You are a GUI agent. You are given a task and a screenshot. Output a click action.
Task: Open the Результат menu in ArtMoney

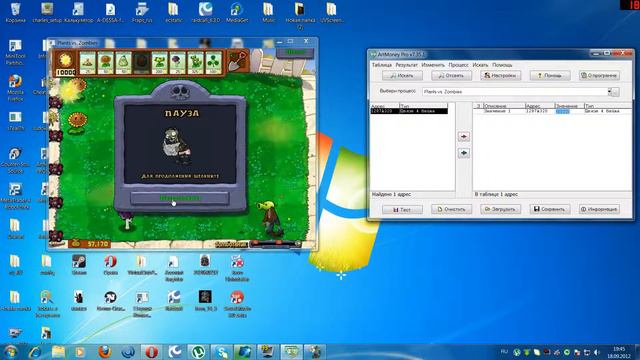[x=407, y=65]
